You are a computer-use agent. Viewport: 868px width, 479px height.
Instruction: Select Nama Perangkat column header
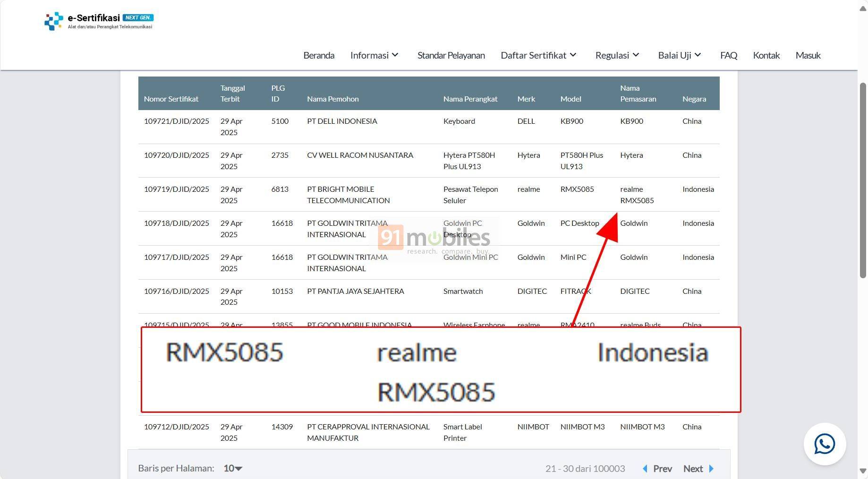(470, 99)
